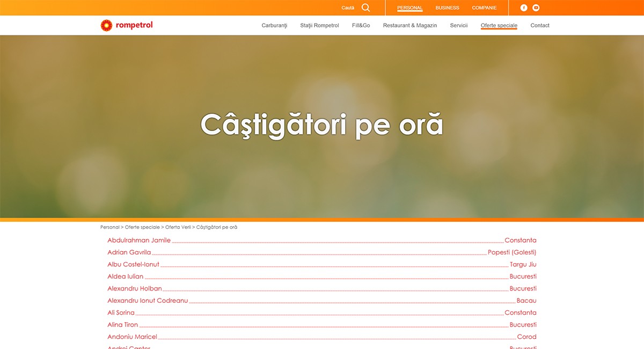Switch to the COMPANIE section
Image resolution: width=644 pixels, height=349 pixels.
[484, 8]
